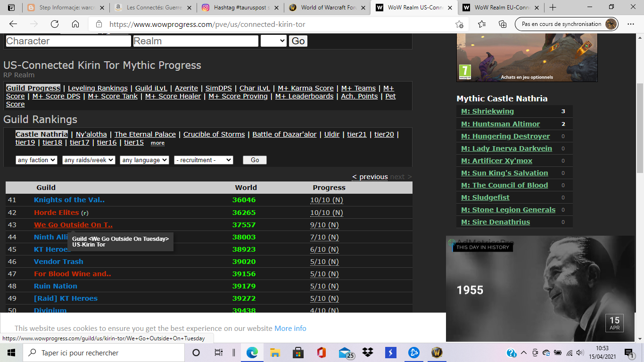Viewport: 644px width, 362px height.
Task: Open profile Pas en cours de synchronisation
Action: click(x=567, y=24)
